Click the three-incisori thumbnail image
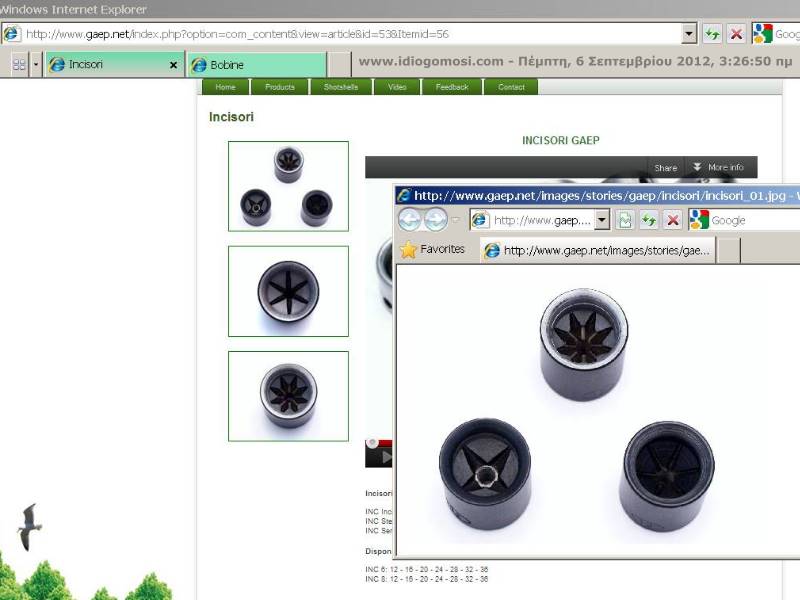 click(288, 186)
